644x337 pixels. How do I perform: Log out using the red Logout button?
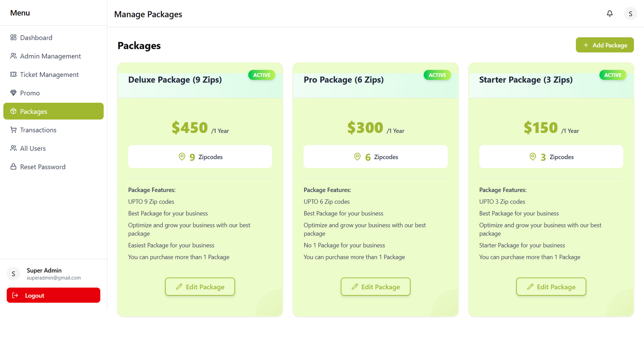tap(54, 295)
